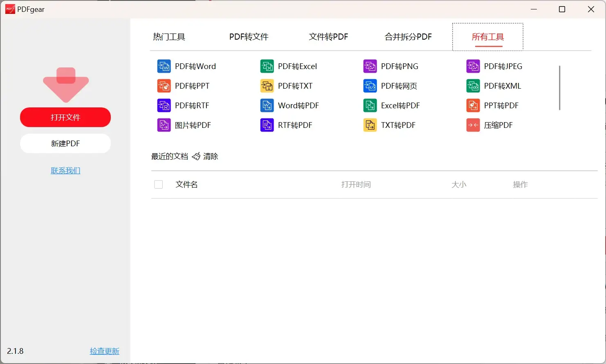Launch the PDF转JPEG converter icon

(473, 66)
